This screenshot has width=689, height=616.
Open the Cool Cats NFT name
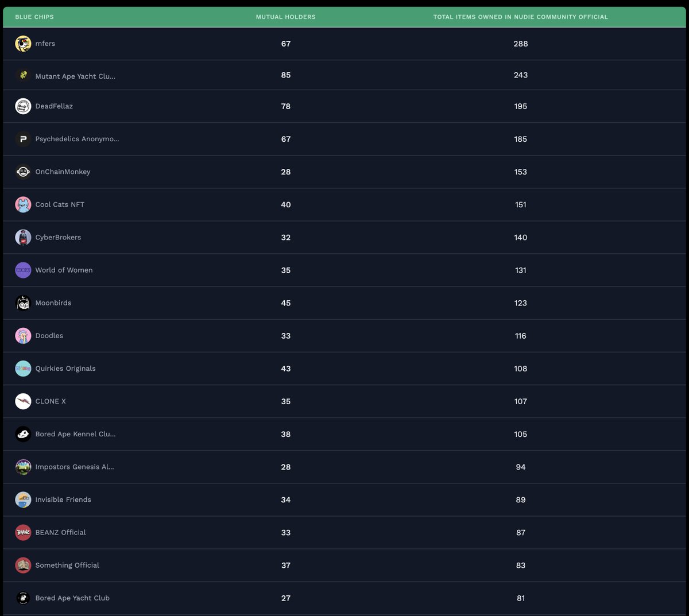coord(60,204)
